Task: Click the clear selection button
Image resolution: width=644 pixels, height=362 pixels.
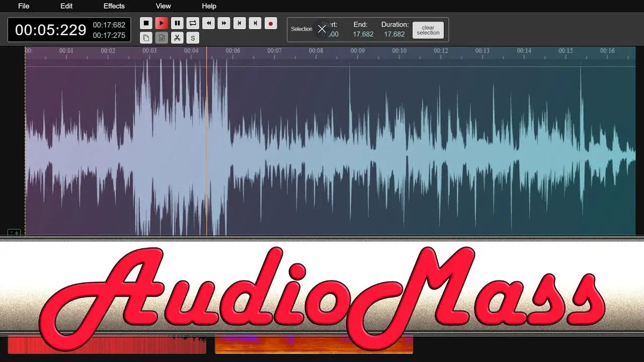Action: tap(428, 30)
